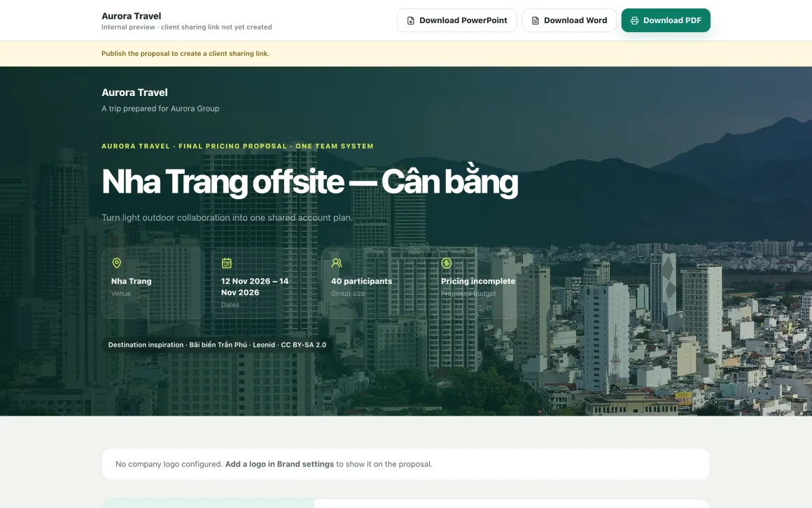Click the printer icon on Download PDF
The image size is (812, 508).
(x=634, y=21)
